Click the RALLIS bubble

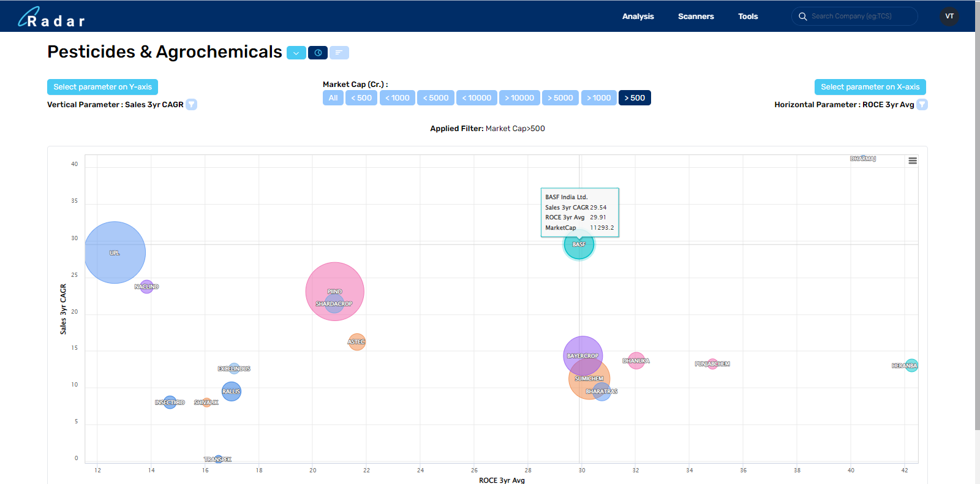point(231,391)
